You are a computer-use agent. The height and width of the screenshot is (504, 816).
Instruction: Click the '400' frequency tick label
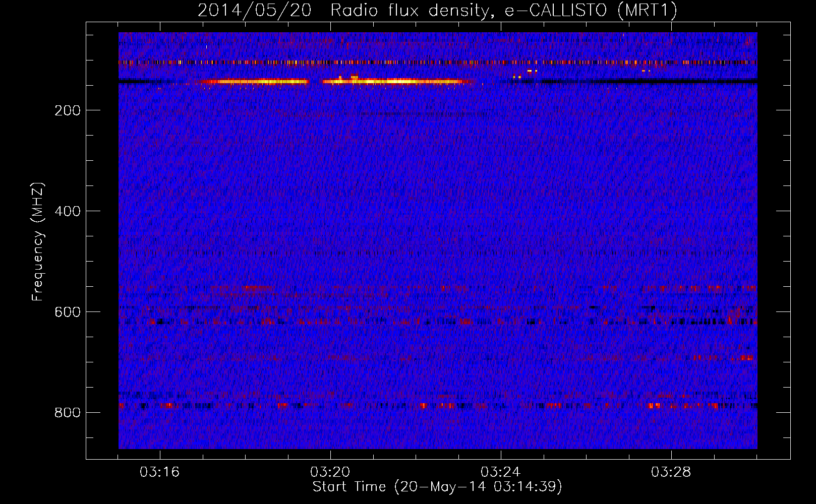click(x=68, y=211)
